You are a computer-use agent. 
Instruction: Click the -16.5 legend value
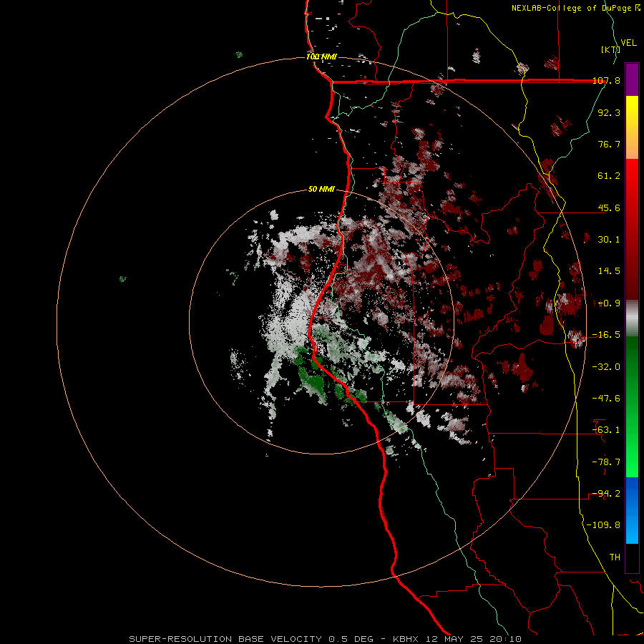coord(606,335)
